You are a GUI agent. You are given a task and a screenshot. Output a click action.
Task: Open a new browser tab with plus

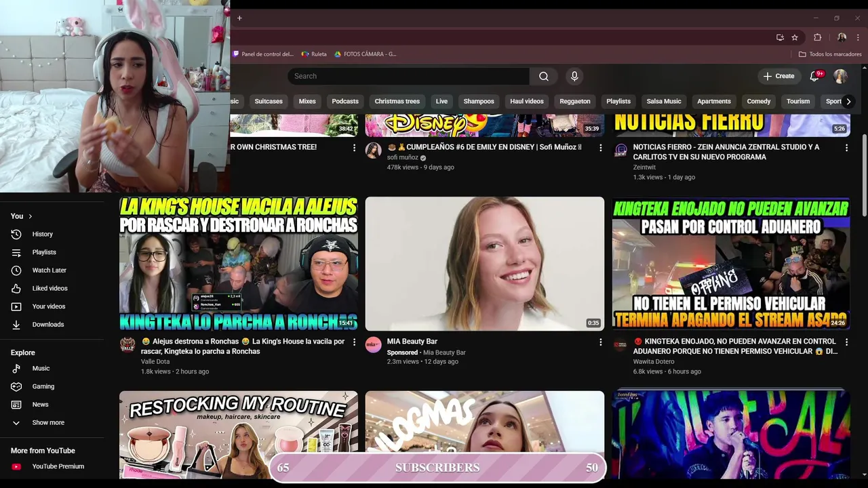[239, 18]
